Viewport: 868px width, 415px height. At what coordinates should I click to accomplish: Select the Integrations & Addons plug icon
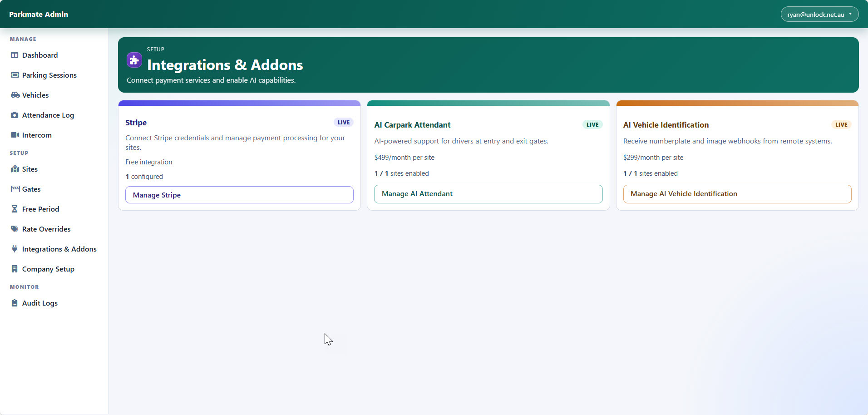pos(15,249)
